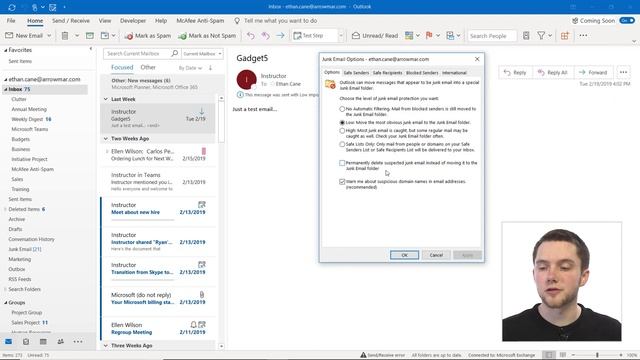This screenshot has width=640, height=360.
Task: Collapse the Groups section
Action: pos(6,303)
